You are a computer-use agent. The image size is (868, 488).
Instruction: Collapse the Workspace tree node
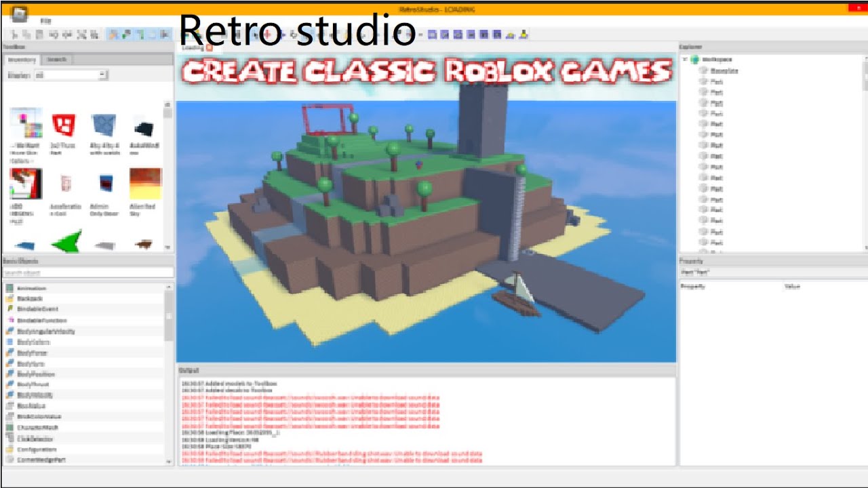point(685,60)
